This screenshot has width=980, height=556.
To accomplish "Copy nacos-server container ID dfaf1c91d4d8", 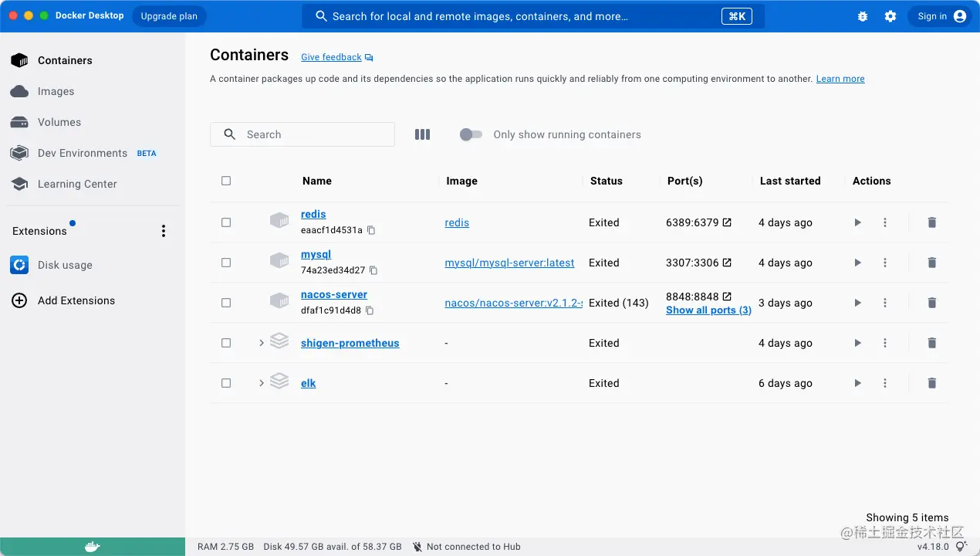I will pyautogui.click(x=370, y=310).
